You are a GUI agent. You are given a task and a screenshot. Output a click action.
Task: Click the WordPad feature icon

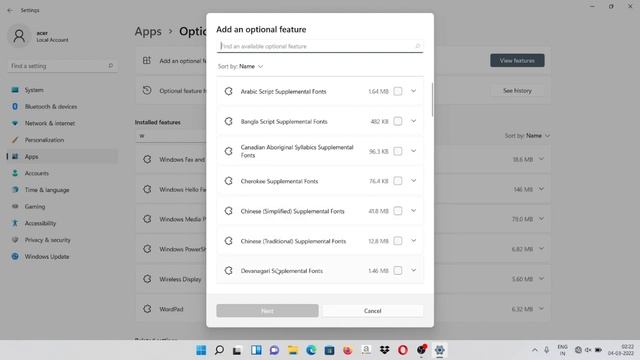point(147,309)
